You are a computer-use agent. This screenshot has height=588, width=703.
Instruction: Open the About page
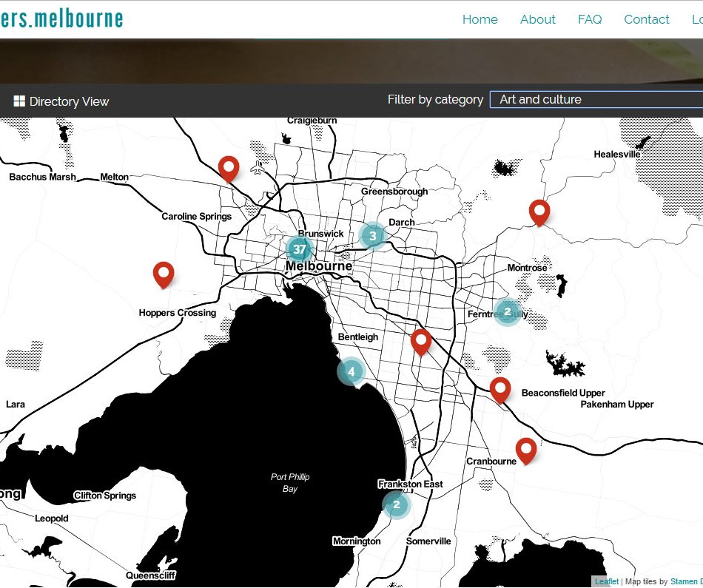click(537, 20)
